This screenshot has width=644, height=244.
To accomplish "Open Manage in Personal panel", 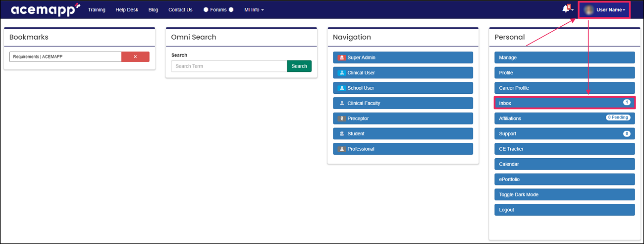I will 565,58.
